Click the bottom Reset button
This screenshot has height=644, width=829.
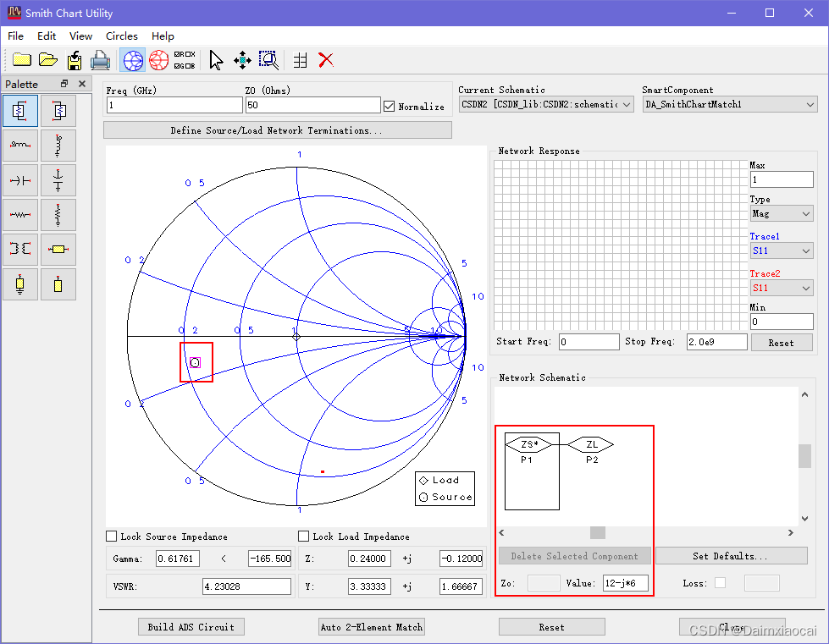click(x=551, y=626)
